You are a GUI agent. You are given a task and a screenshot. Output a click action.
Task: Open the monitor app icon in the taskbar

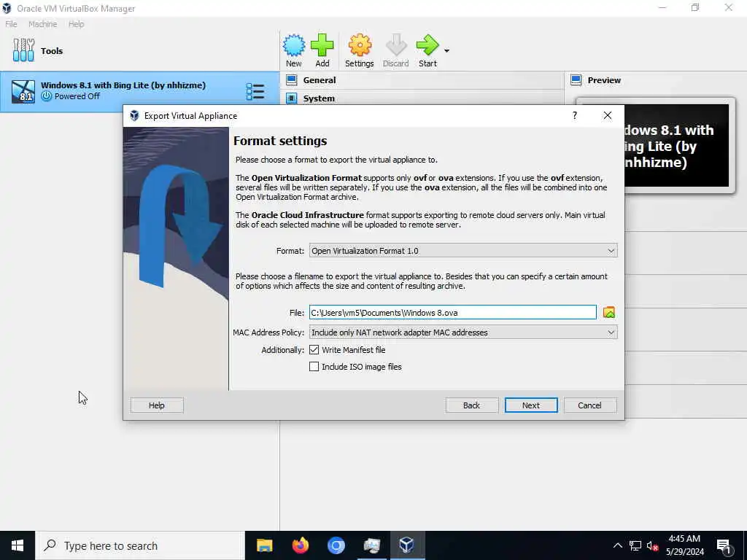click(371, 545)
